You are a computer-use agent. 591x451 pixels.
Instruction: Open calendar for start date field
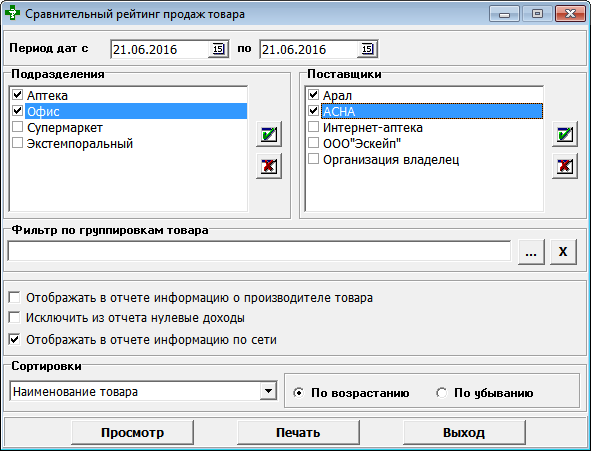[x=218, y=49]
